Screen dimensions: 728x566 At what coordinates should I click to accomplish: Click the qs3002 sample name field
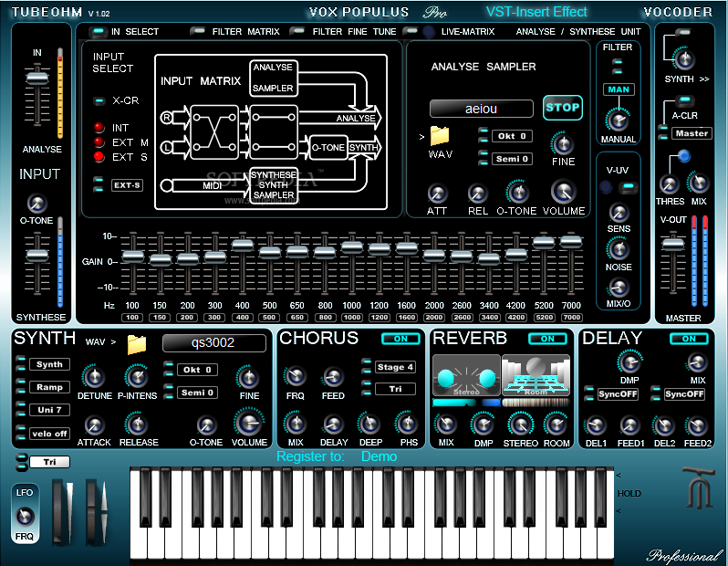point(213,343)
